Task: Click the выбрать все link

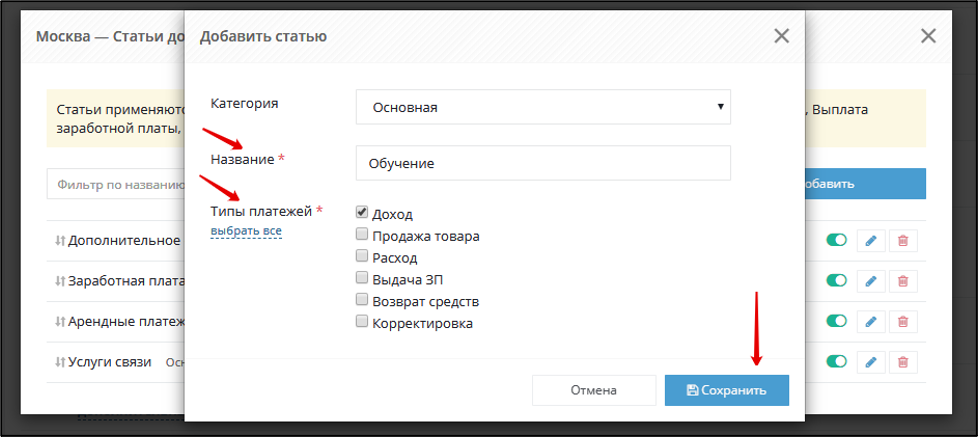Action: point(246,231)
